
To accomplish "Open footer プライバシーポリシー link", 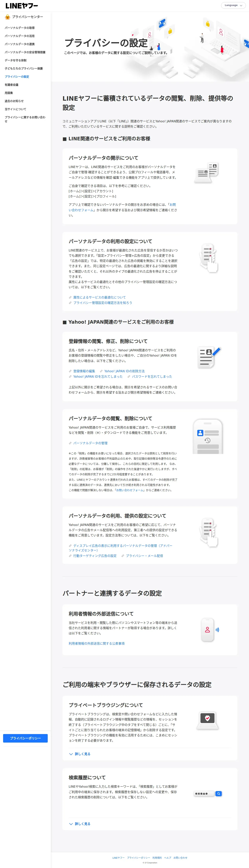I will coord(138,858).
